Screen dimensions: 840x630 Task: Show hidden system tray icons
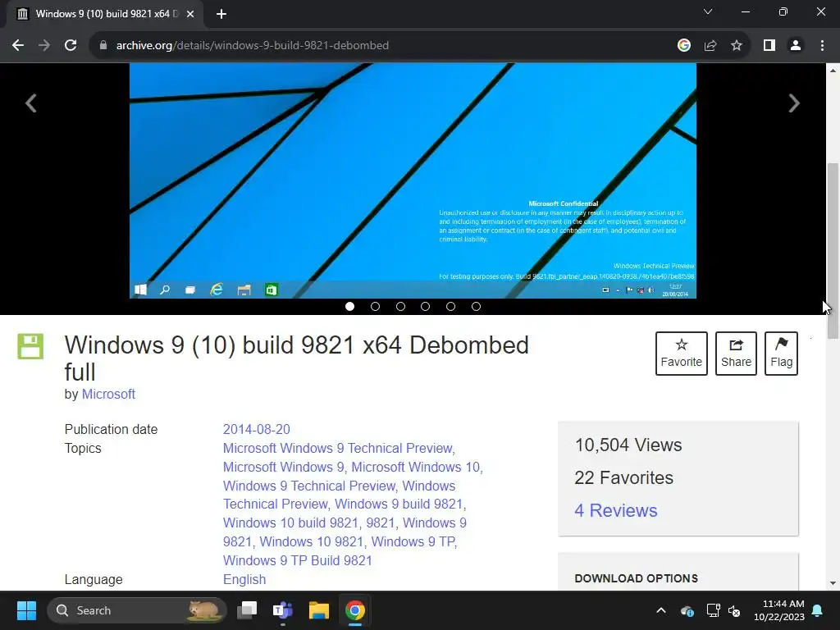[661, 610]
